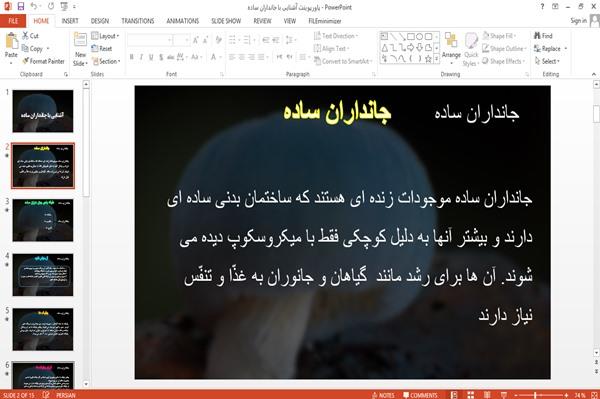Click Align Text button
This screenshot has height=399, width=600.
click(331, 49)
